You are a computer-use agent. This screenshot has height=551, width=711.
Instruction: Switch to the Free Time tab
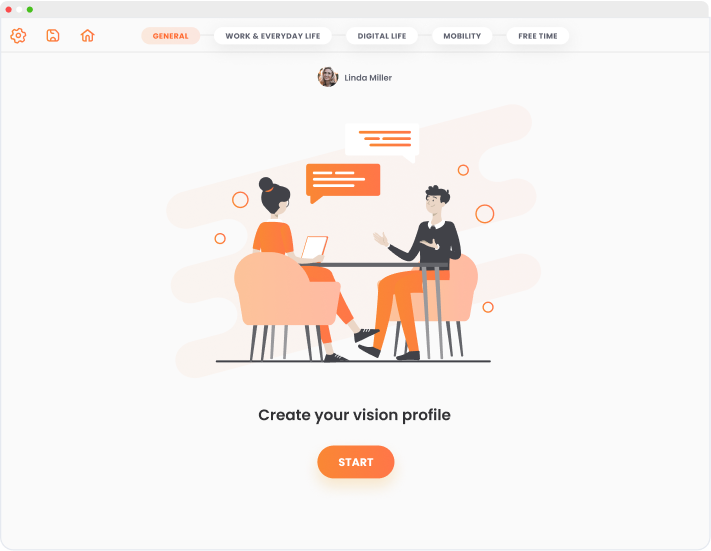(x=538, y=36)
